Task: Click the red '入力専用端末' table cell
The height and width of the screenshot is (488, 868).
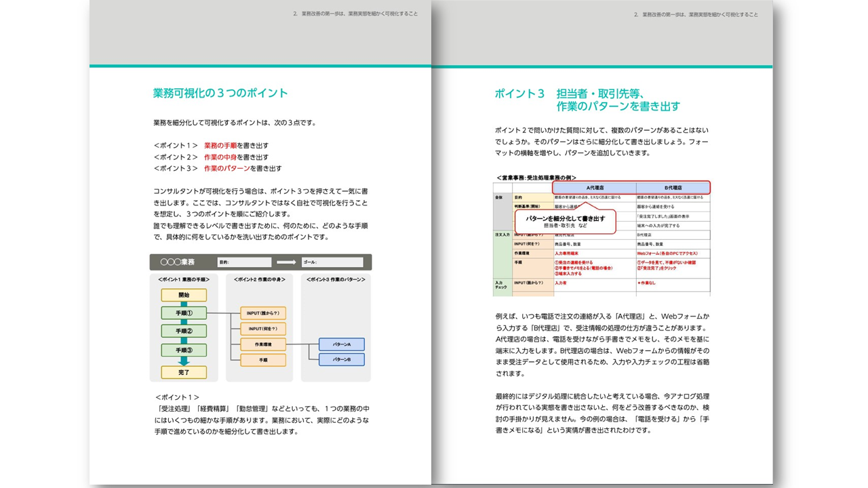Action: coord(567,253)
